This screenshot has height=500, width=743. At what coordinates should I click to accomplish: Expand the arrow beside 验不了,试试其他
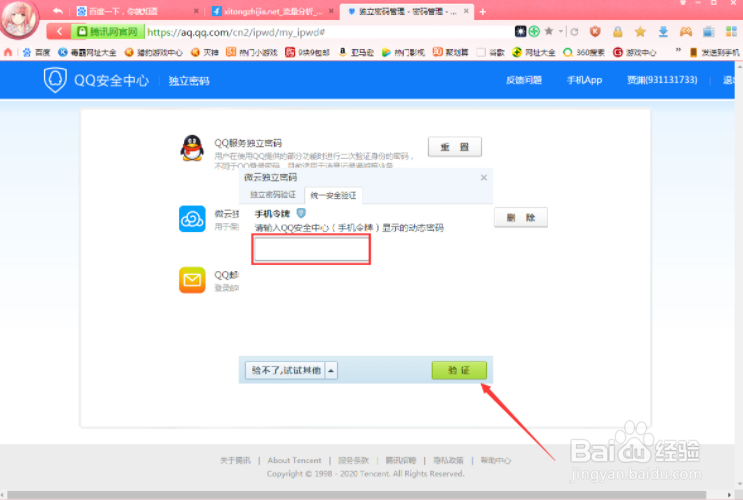click(331, 370)
